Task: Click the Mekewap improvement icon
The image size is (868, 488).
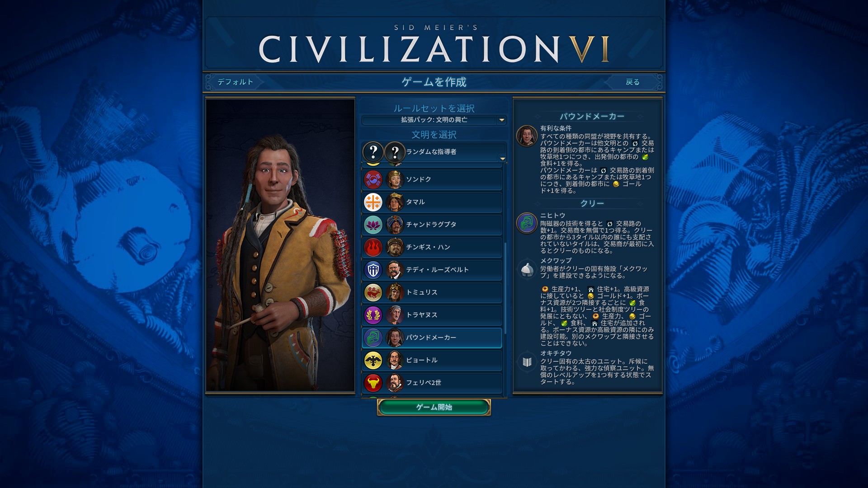Action: click(x=527, y=270)
